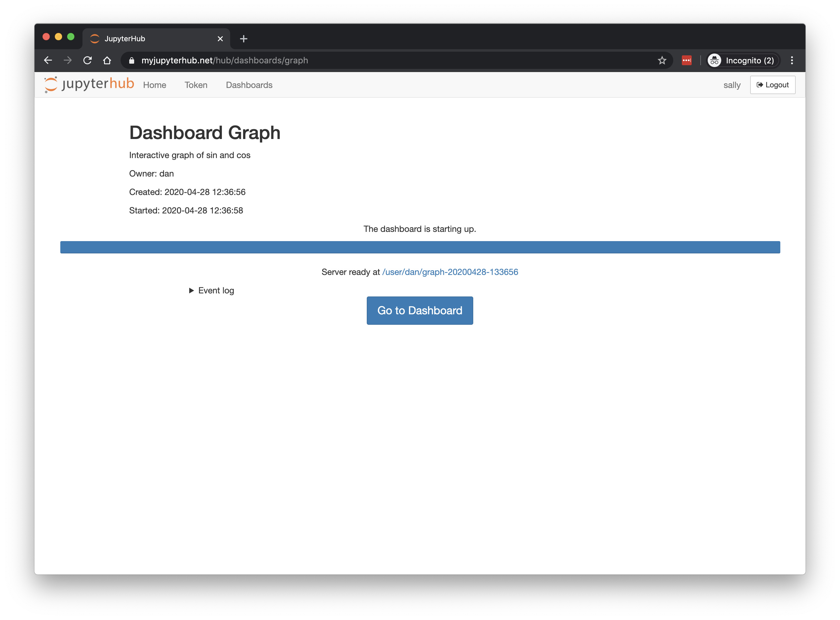Navigate to Dashboards page

(x=249, y=85)
